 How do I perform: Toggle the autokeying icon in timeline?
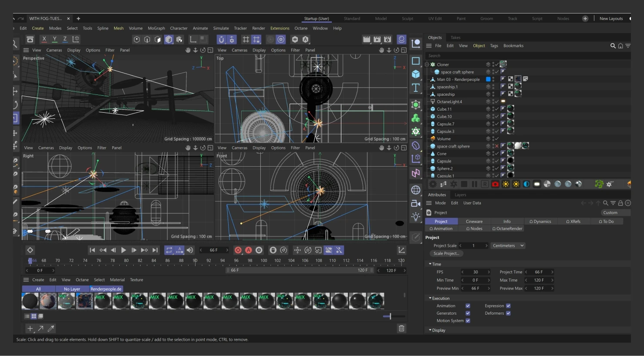click(249, 250)
